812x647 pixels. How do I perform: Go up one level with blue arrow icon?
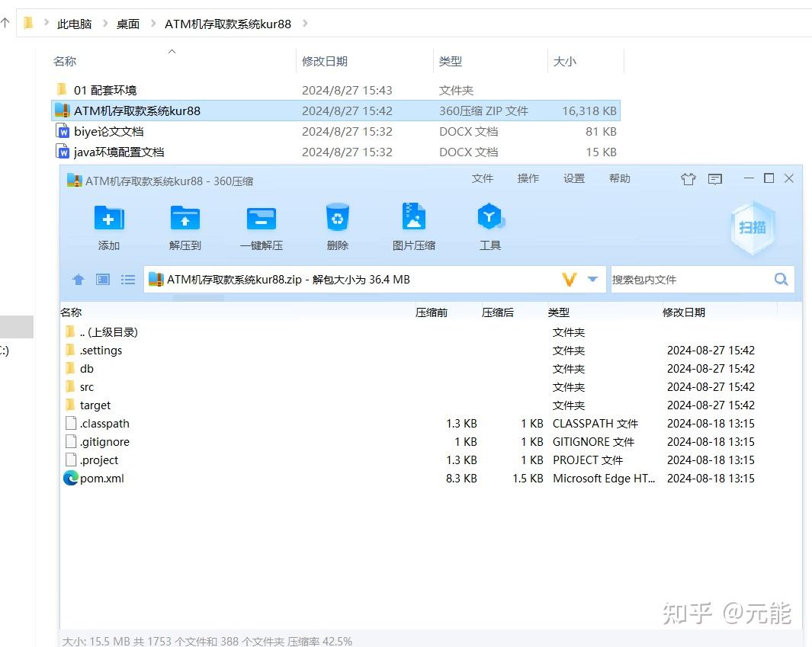click(79, 280)
